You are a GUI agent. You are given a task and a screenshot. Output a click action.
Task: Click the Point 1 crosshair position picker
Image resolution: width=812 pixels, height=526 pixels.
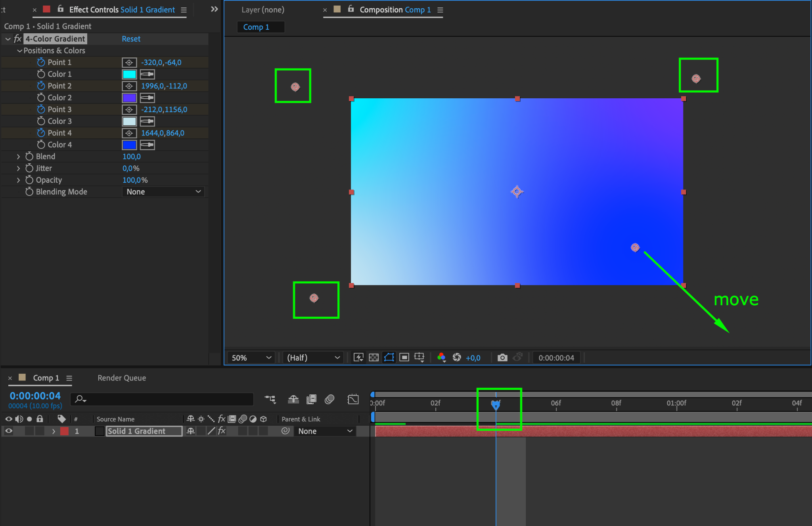[x=129, y=63]
